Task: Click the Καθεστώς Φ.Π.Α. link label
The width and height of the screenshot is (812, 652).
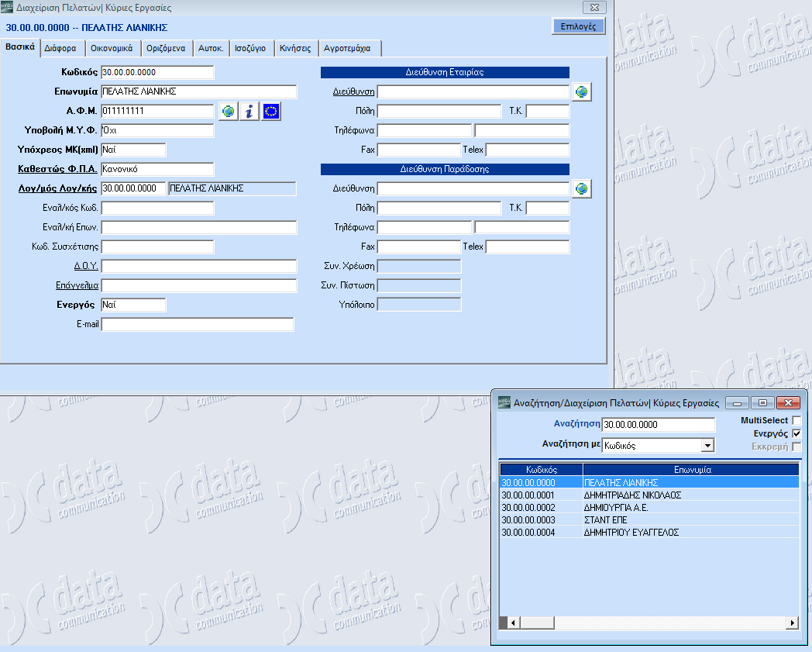Action: (x=57, y=169)
